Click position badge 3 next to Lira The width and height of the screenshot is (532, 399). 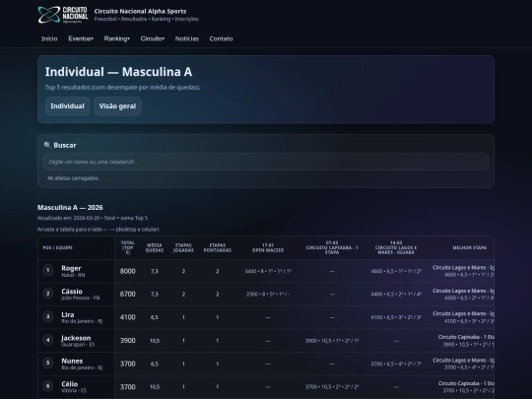pyautogui.click(x=48, y=316)
